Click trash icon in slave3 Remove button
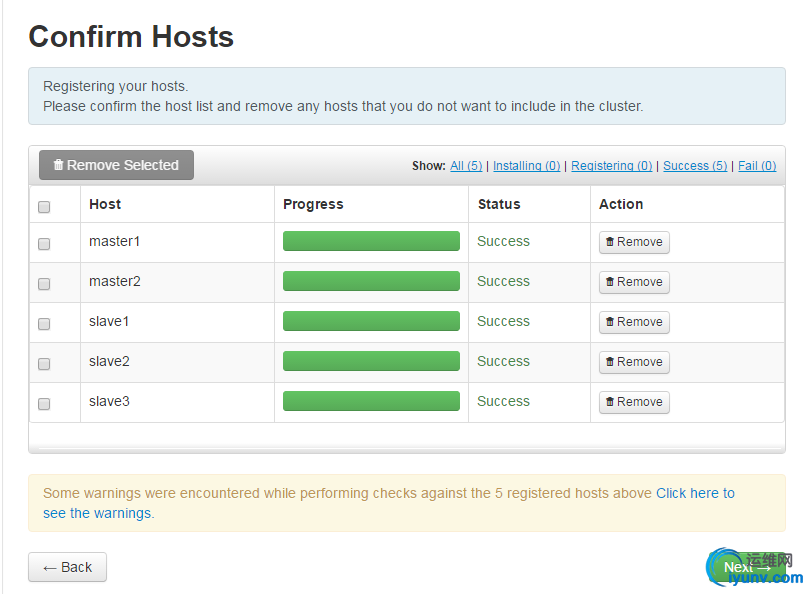 [x=610, y=402]
